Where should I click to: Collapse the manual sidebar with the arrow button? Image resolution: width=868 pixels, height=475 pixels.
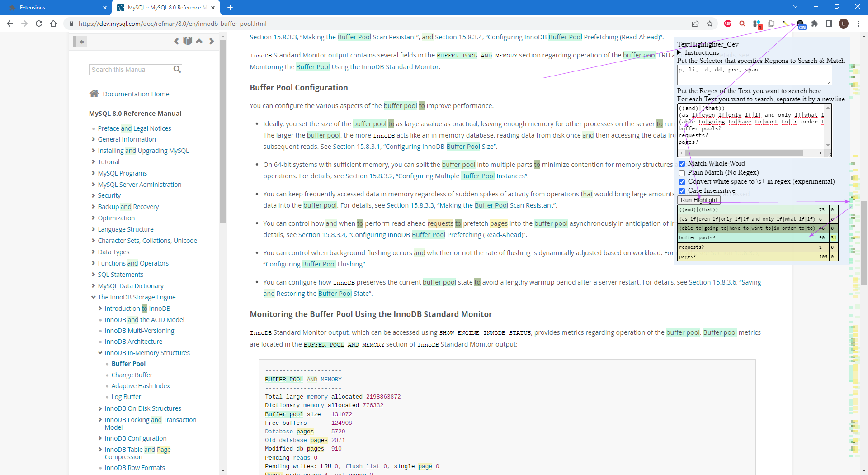pos(80,42)
